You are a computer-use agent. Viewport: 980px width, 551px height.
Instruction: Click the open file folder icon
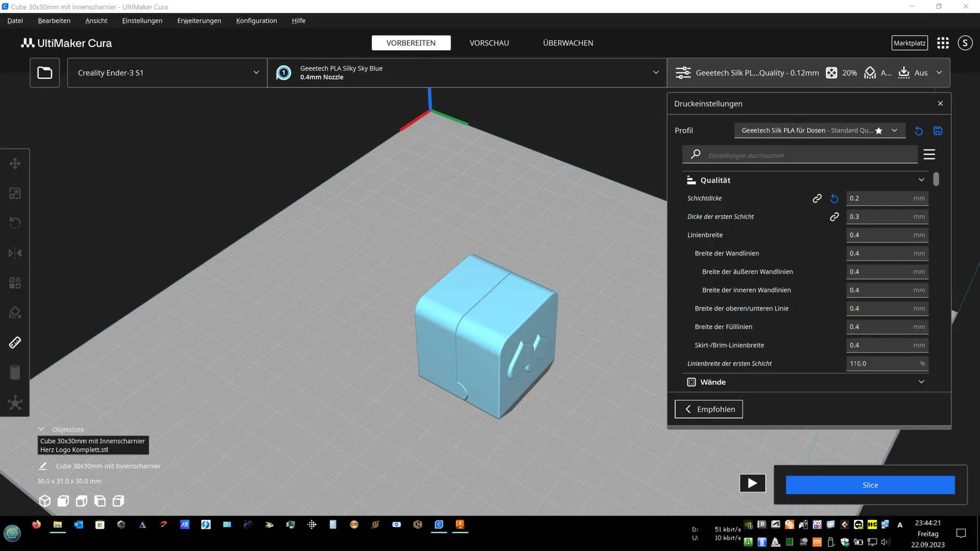pos(45,73)
